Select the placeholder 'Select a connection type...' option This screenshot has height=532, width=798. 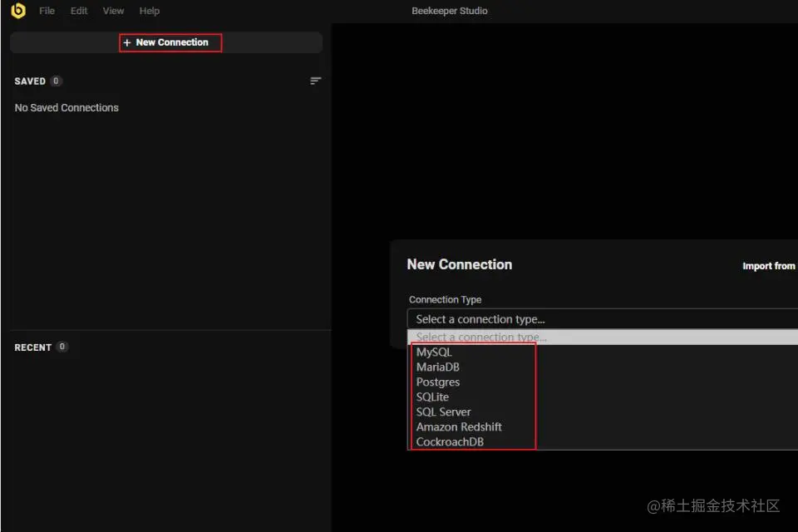pos(603,337)
